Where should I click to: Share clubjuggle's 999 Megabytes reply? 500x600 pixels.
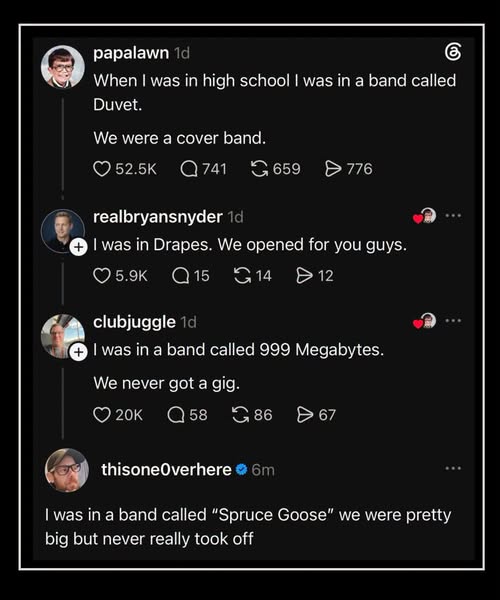point(305,415)
